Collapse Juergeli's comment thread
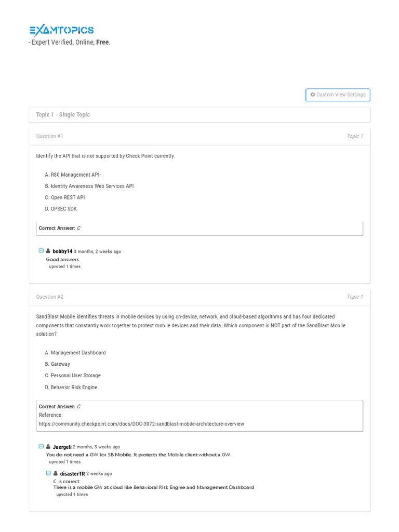This screenshot has width=399, height=532. point(42,446)
